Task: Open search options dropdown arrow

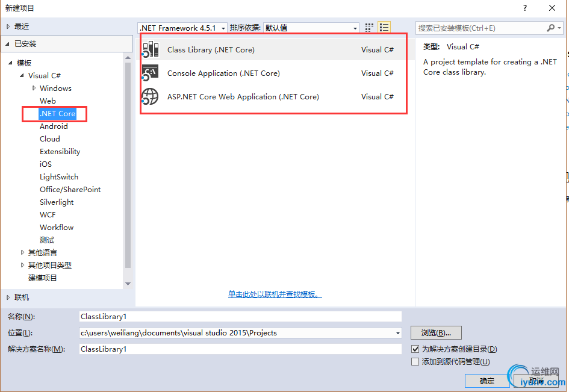Action: [559, 28]
